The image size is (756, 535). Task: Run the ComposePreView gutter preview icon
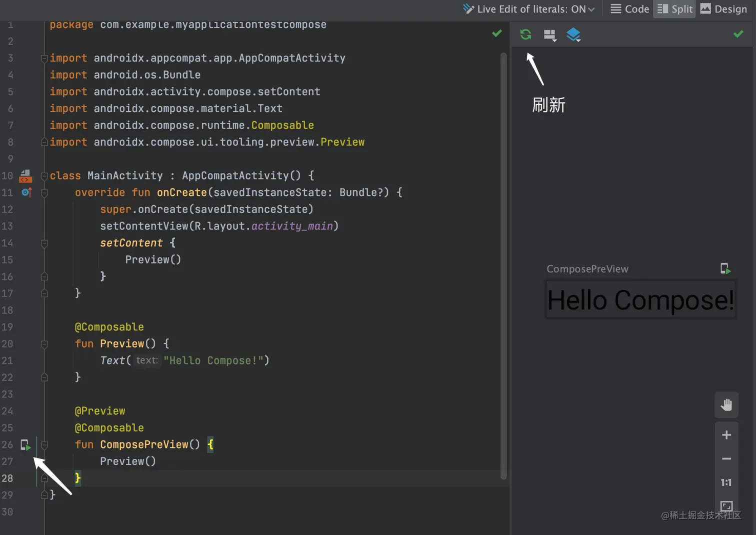25,444
